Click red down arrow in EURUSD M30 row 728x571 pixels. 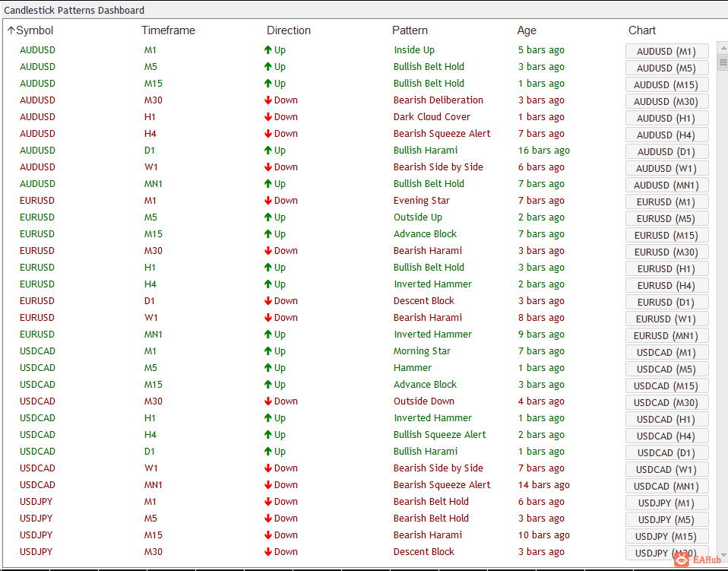point(268,251)
